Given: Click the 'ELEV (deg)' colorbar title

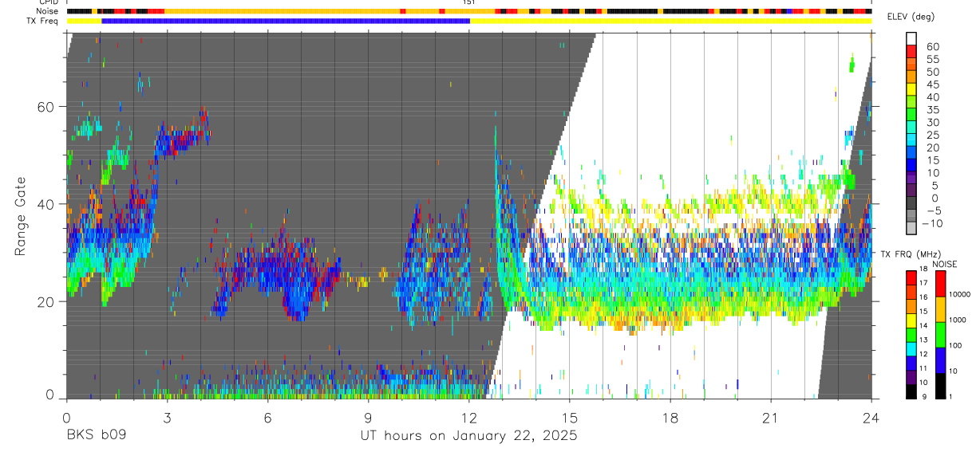Looking at the screenshot, I should [911, 18].
